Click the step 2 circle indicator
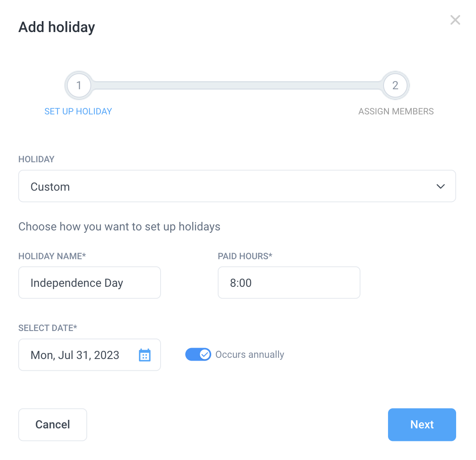Image resolution: width=476 pixels, height=460 pixels. tap(395, 86)
